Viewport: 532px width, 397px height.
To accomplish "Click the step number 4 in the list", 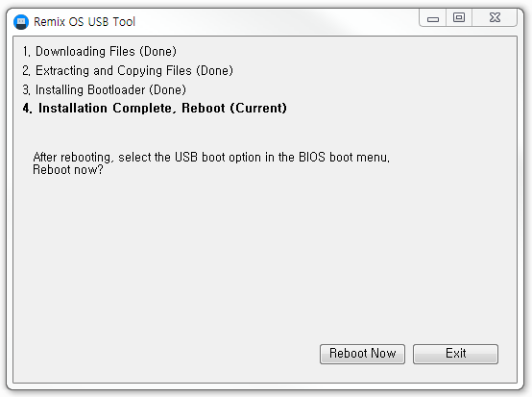I will pyautogui.click(x=27, y=109).
